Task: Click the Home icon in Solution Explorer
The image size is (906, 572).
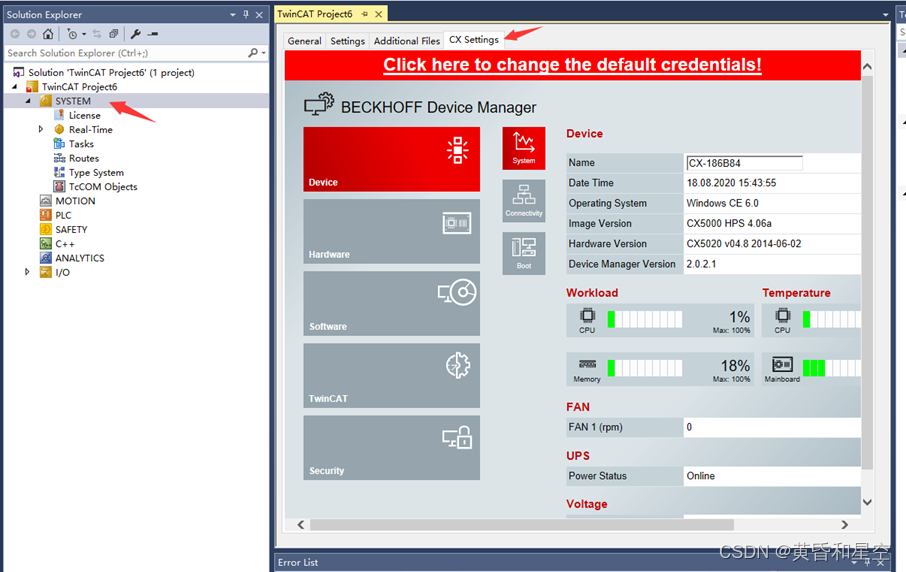Action: click(48, 34)
